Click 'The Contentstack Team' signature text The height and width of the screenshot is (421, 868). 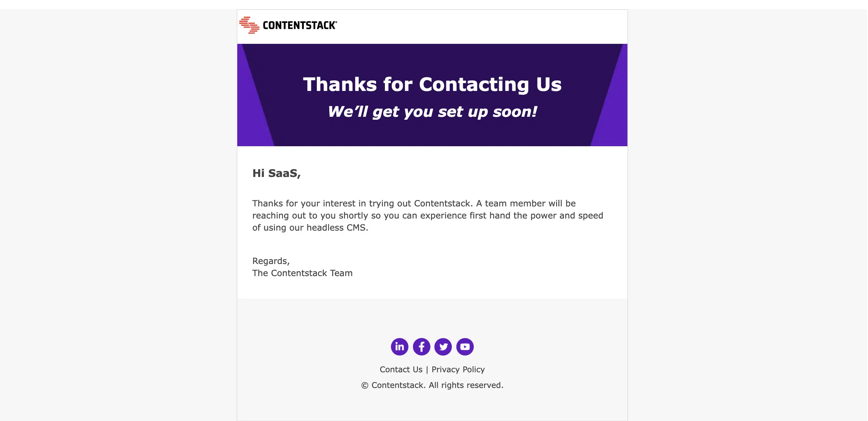[302, 273]
